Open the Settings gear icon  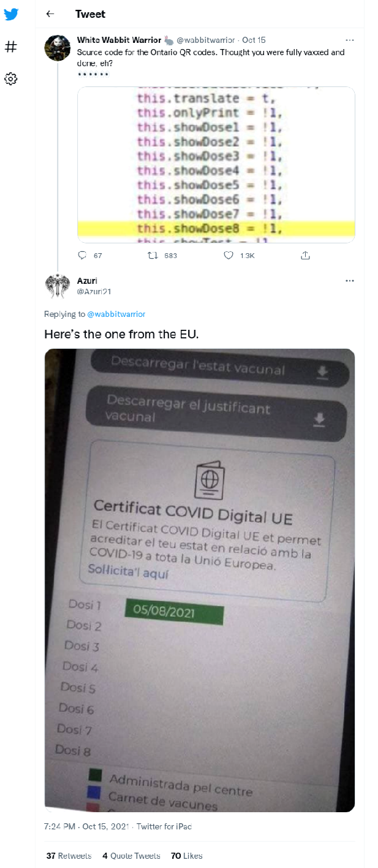tap(11, 78)
